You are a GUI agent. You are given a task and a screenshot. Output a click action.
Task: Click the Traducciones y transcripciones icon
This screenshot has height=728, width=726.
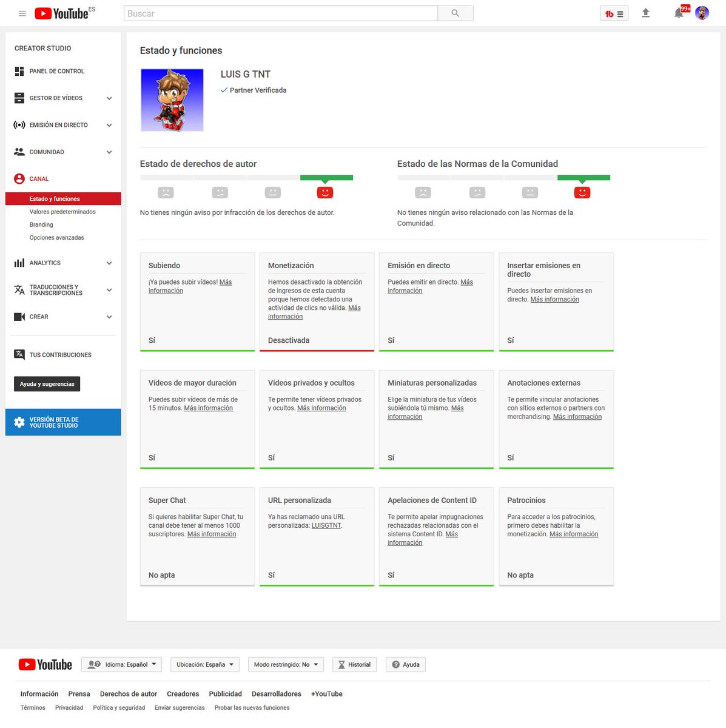click(19, 290)
